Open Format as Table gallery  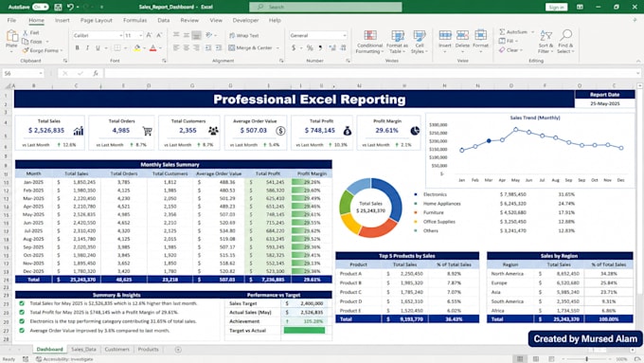point(397,42)
